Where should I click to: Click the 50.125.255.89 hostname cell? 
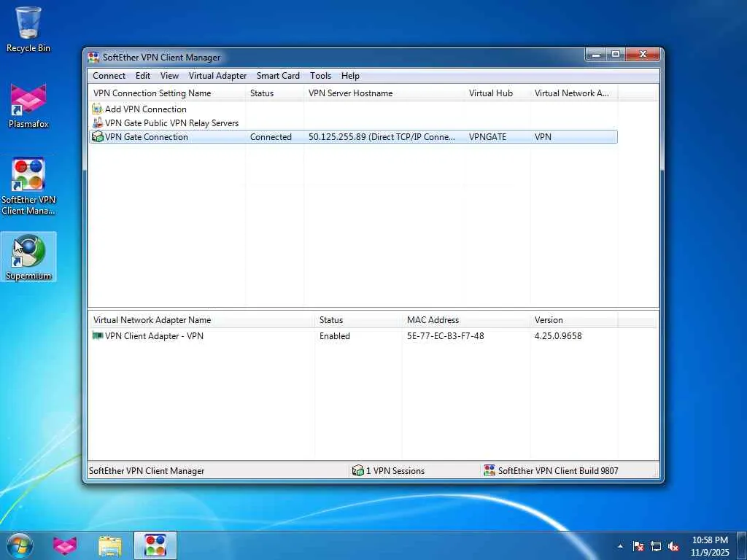[382, 136]
